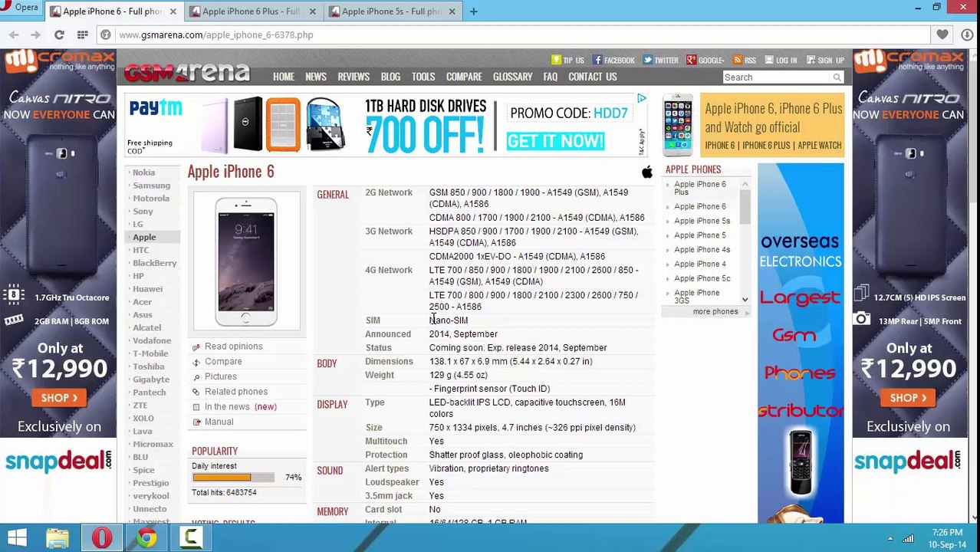Open the Speed Dial grid icon
The height and width of the screenshot is (552, 980).
pos(82,34)
